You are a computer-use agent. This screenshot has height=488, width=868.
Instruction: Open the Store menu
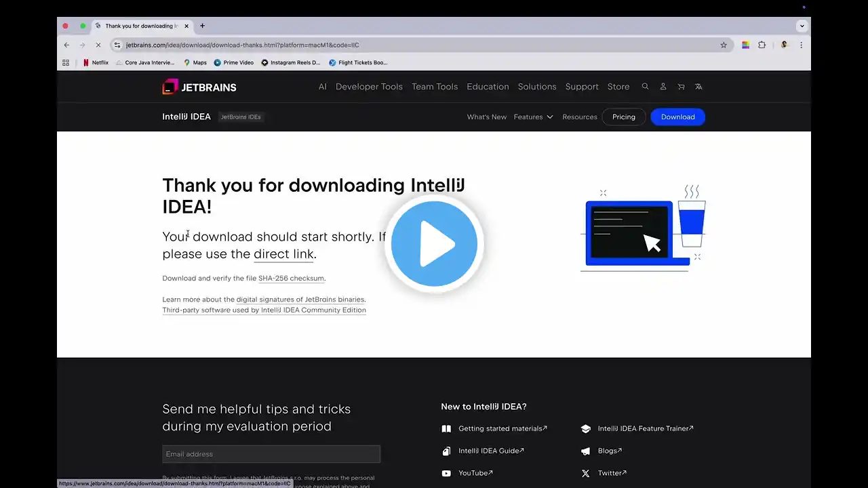(618, 87)
